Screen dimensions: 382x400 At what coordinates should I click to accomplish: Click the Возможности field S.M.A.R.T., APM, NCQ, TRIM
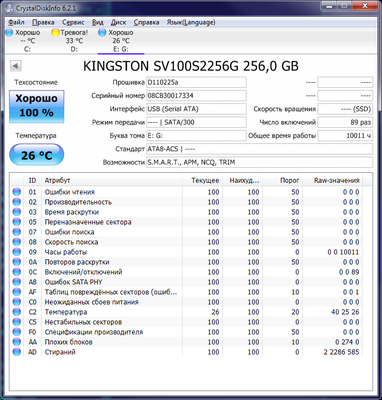[x=259, y=162]
